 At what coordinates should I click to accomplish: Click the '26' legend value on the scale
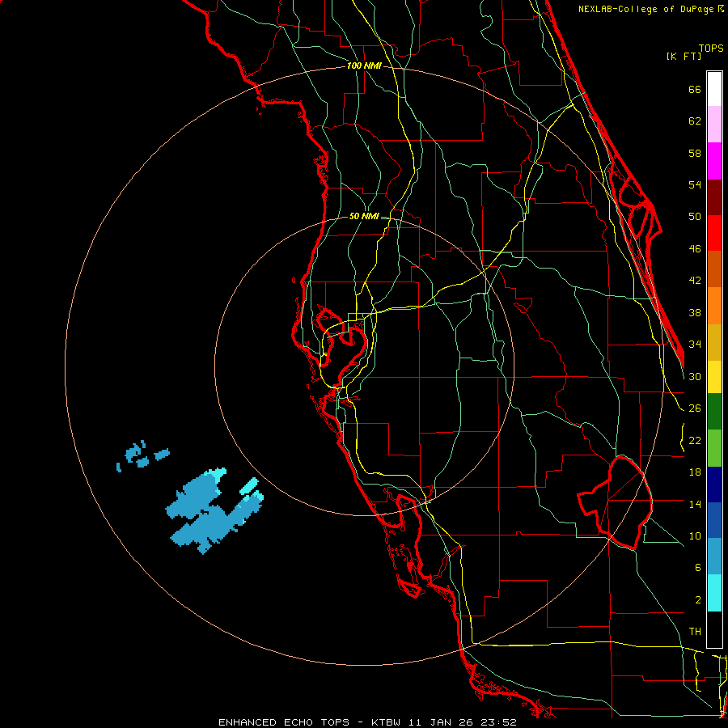tap(695, 408)
